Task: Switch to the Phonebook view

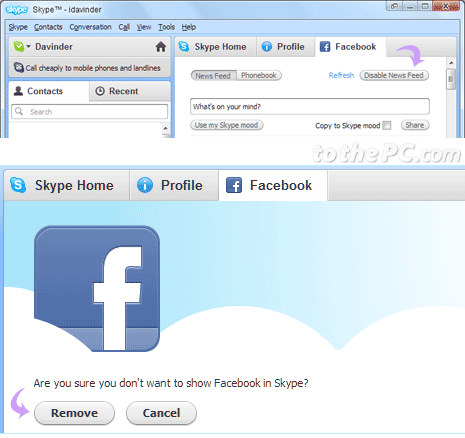Action: coord(259,76)
